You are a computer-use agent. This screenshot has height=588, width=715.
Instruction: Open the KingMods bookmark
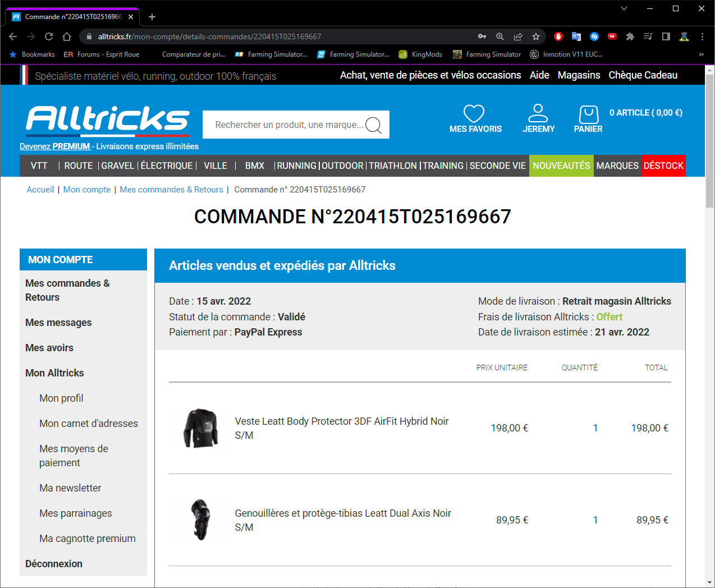tap(420, 54)
